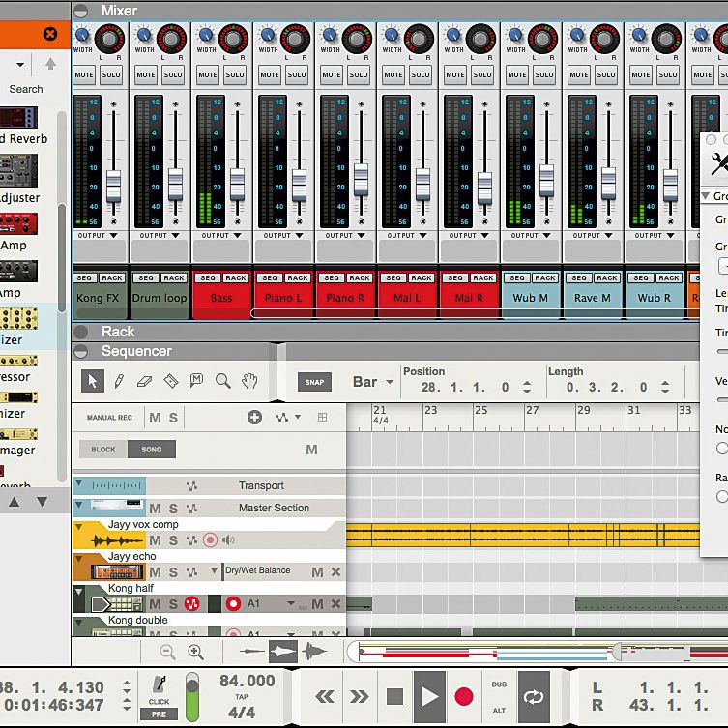Toggle the metronome Click button
The width and height of the screenshot is (728, 728).
point(159,689)
